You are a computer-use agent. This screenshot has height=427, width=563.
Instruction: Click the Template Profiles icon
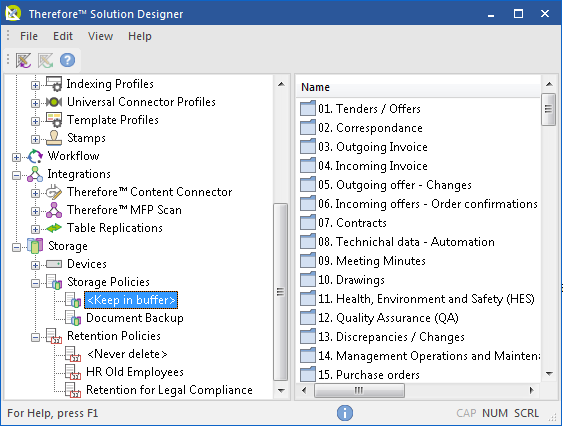[x=54, y=120]
